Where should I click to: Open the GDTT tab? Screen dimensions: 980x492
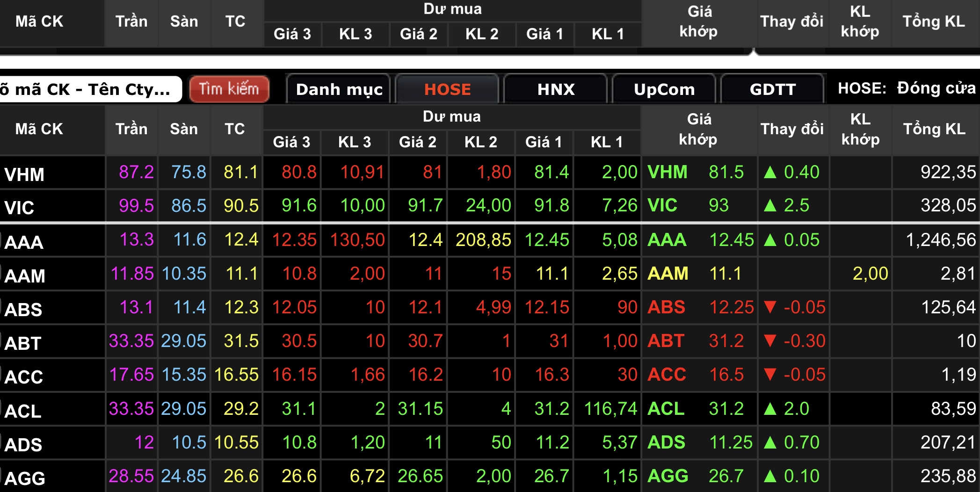click(x=773, y=89)
